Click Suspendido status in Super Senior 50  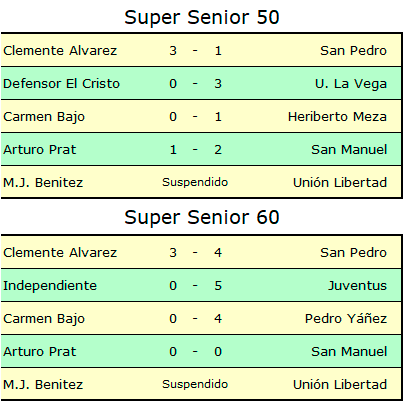pos(195,183)
